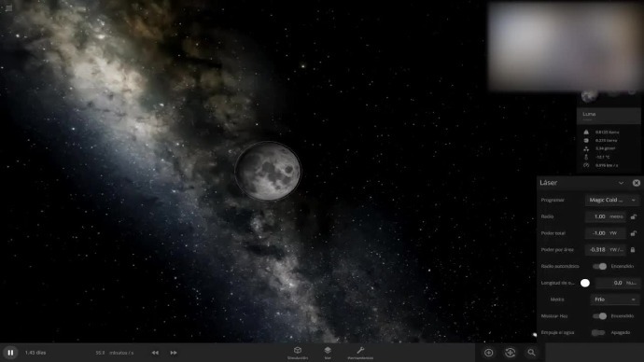Screen dimensions: 644x362
Task: Close the Láser panel
Action: coord(637,183)
